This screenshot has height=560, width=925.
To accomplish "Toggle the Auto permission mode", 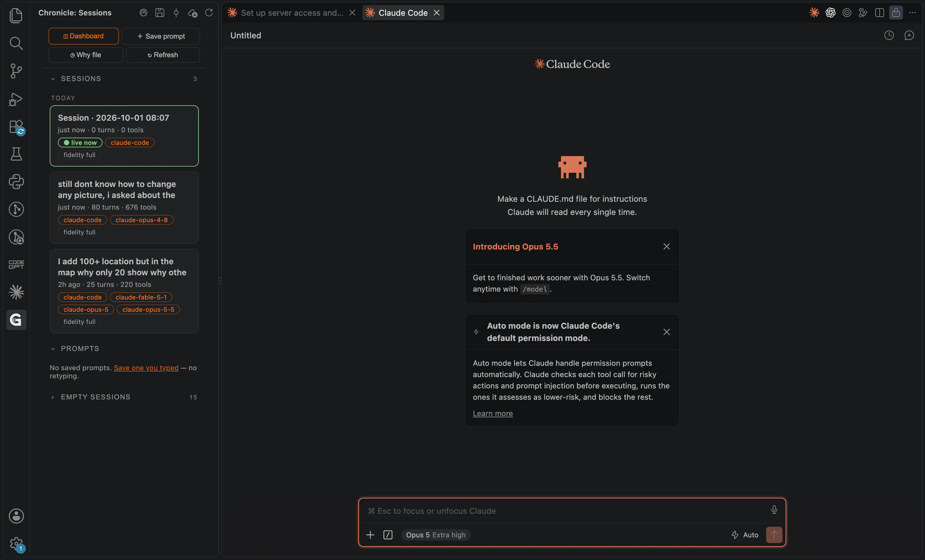I will click(745, 535).
